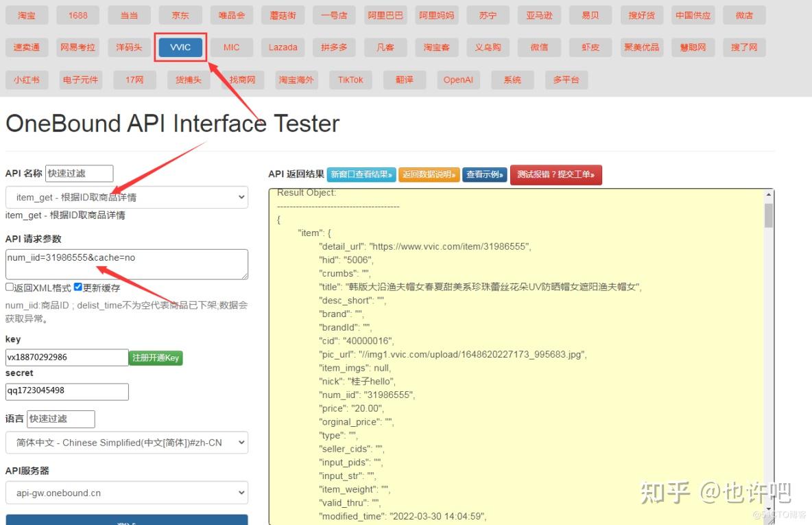This screenshot has height=525, width=812.
Task: Open the 1688 platform page
Action: point(77,15)
